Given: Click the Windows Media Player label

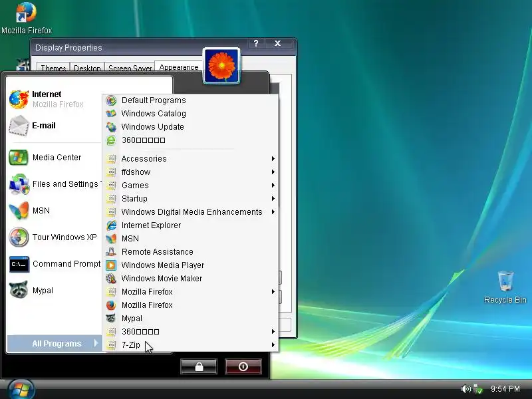Looking at the screenshot, I should point(163,265).
